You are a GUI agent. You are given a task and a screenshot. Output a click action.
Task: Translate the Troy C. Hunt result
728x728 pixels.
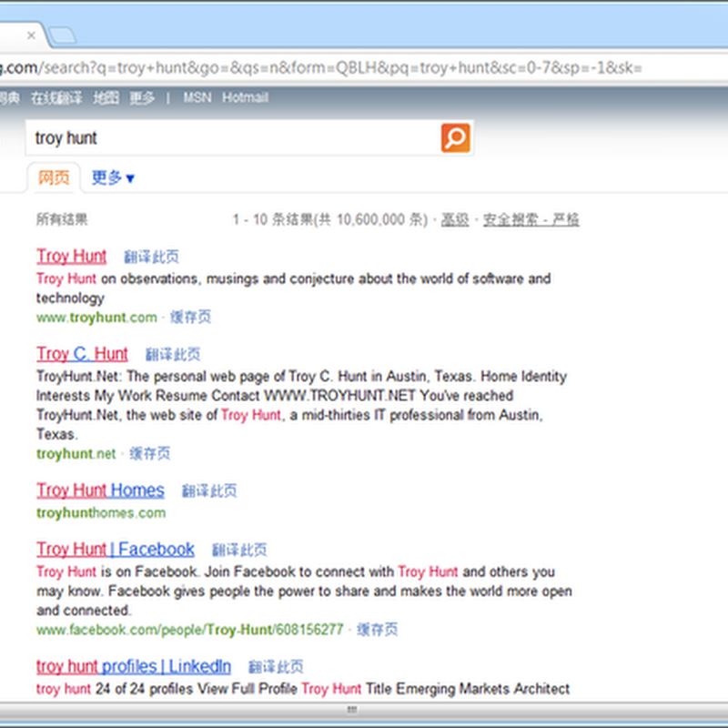tap(173, 354)
